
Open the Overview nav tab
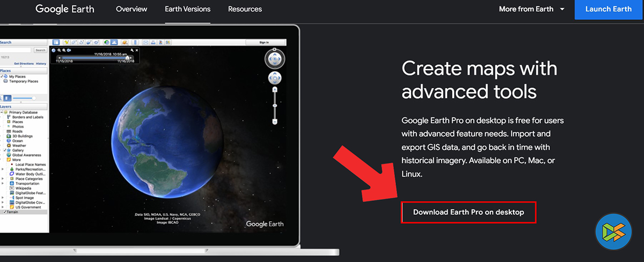pyautogui.click(x=131, y=9)
